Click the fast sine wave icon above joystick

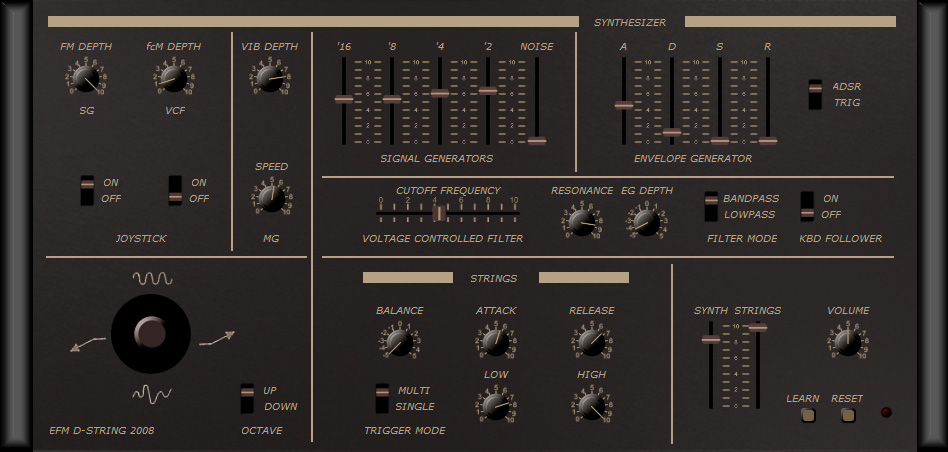[152, 278]
